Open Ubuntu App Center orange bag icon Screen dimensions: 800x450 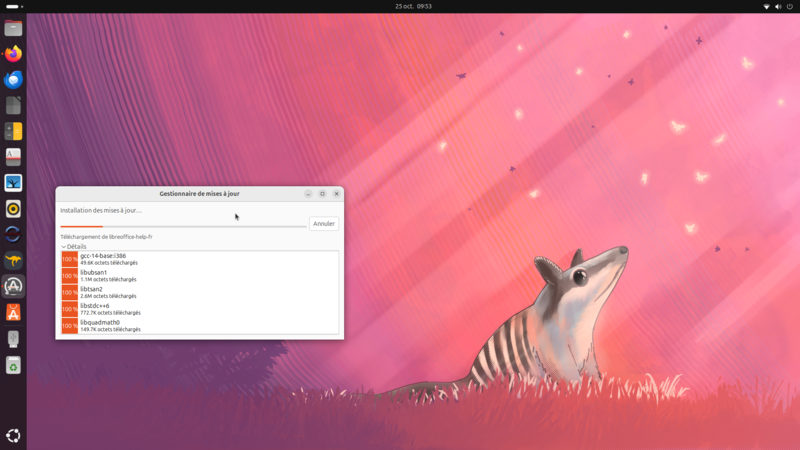[x=13, y=312]
